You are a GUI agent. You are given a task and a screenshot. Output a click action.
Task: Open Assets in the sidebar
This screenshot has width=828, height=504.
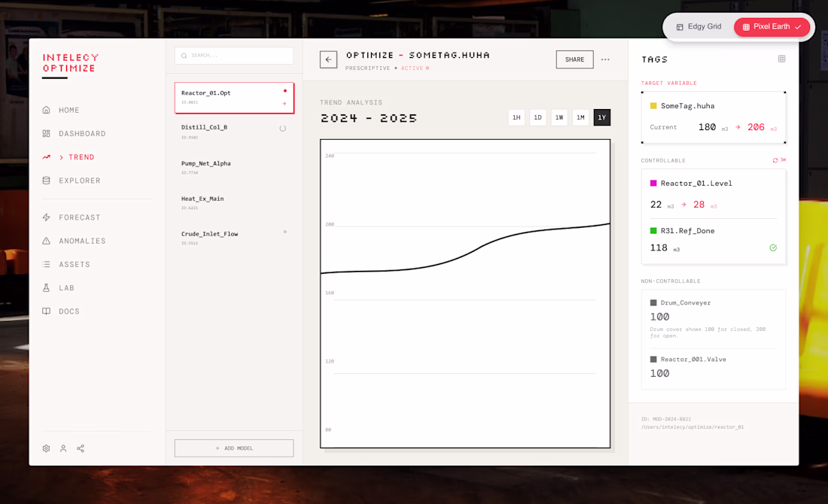(x=74, y=264)
